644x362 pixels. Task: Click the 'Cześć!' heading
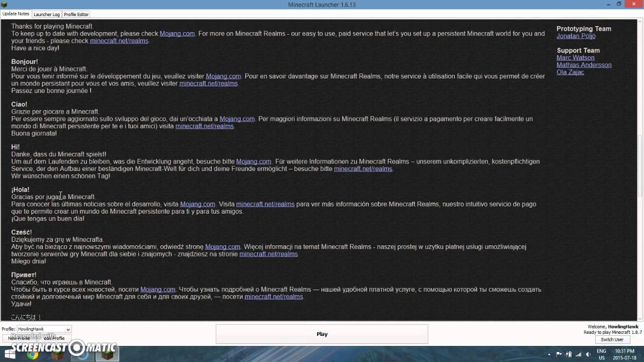22,232
